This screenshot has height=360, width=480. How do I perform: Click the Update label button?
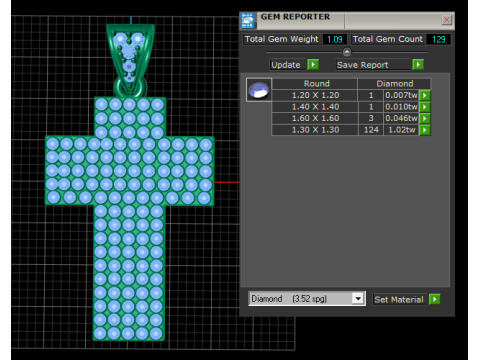[288, 65]
